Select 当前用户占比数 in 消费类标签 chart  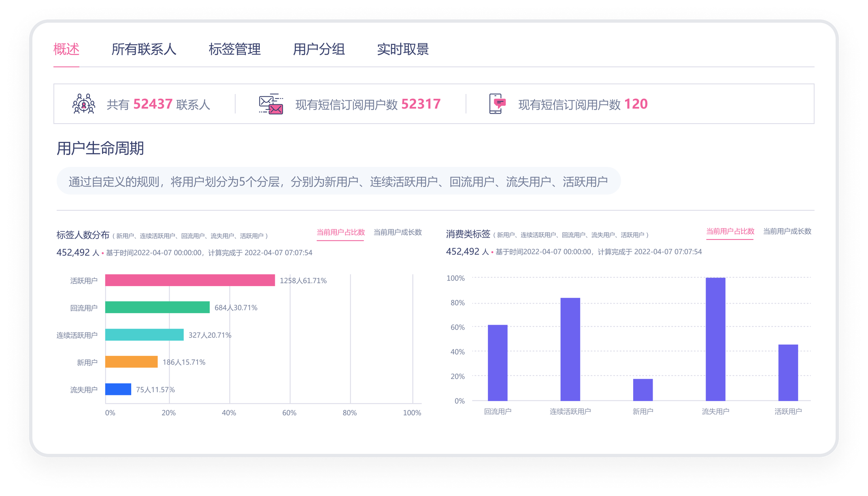[x=730, y=232]
